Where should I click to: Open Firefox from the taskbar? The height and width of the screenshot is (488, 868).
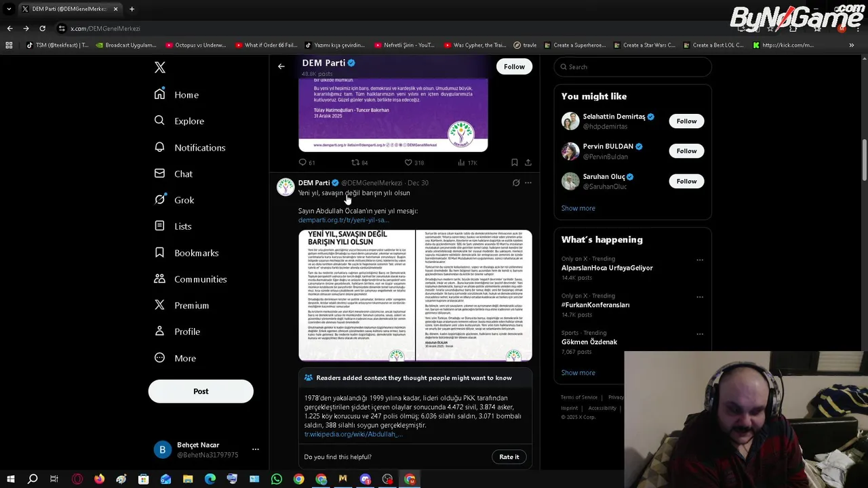[x=99, y=479]
